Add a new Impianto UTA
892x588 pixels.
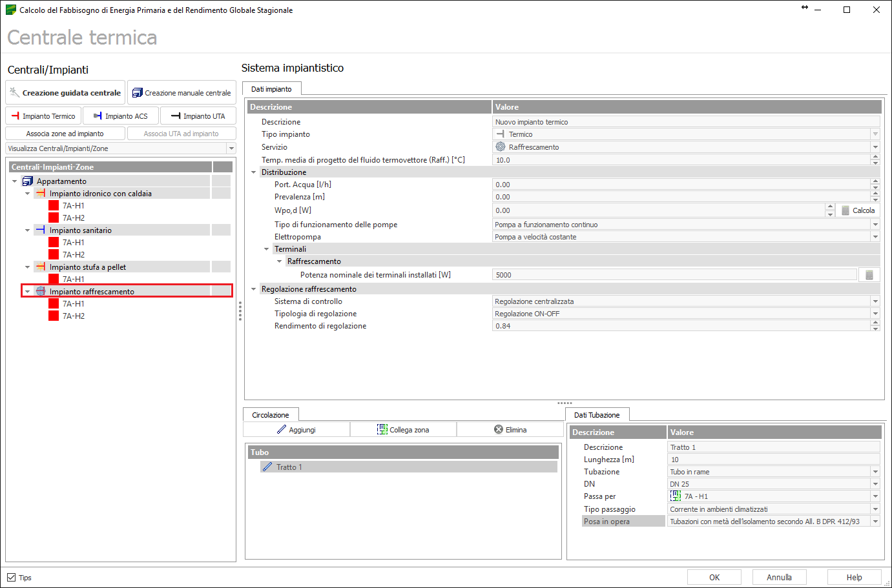pyautogui.click(x=198, y=116)
